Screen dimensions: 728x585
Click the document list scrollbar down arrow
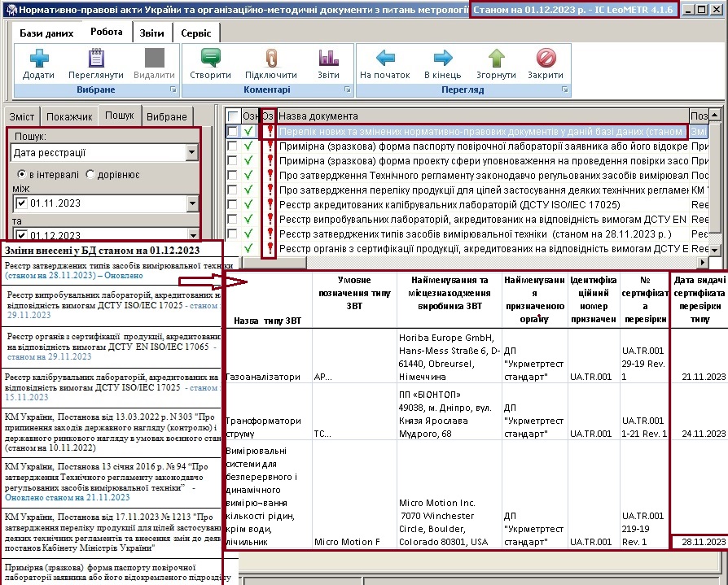[x=714, y=250]
